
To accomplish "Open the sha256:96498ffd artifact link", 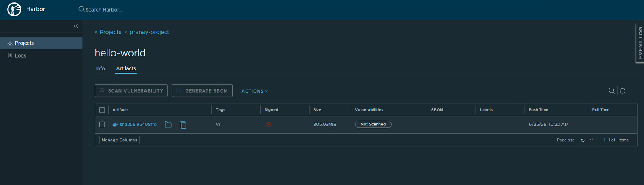I will 138,125.
